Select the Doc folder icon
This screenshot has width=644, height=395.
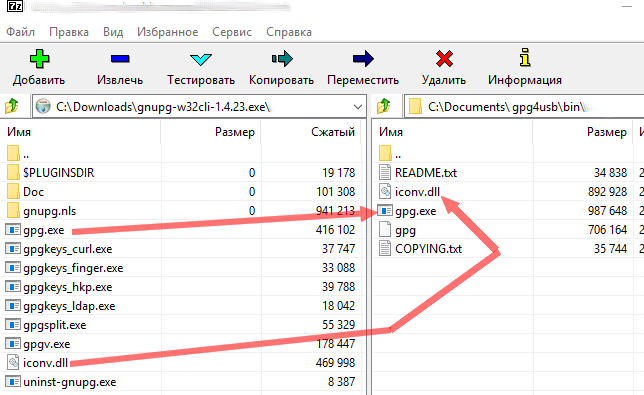pos(13,191)
